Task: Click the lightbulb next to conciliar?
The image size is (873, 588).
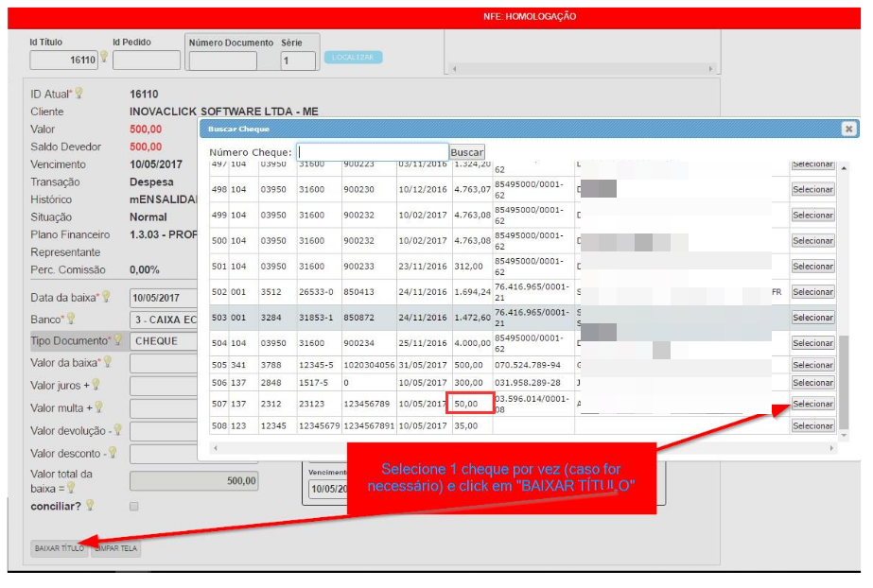Action: 90,506
